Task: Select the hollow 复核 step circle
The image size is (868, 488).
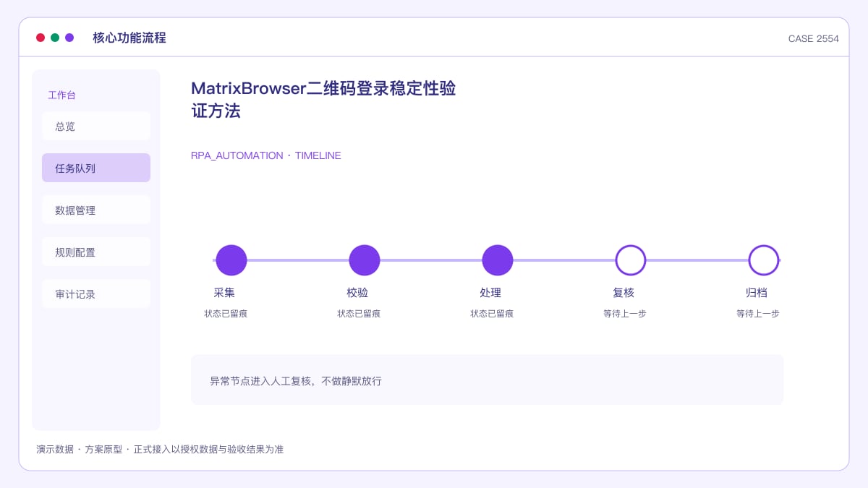Action: [631, 260]
